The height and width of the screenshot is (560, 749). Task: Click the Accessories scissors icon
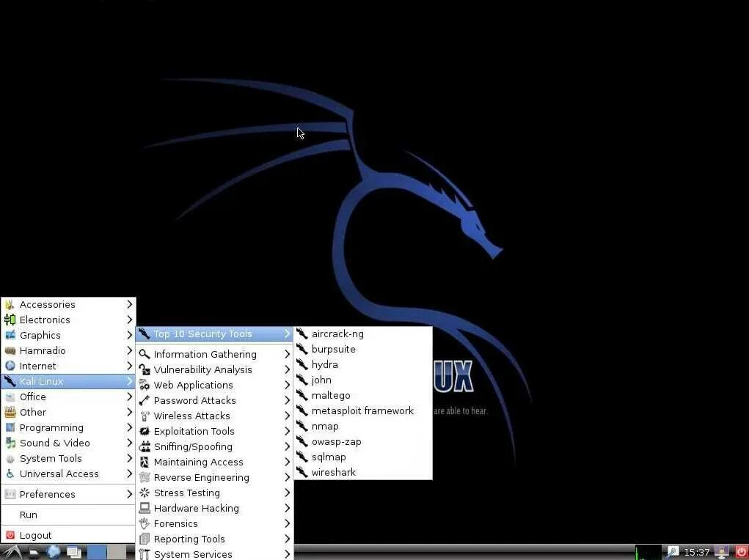[x=10, y=304]
